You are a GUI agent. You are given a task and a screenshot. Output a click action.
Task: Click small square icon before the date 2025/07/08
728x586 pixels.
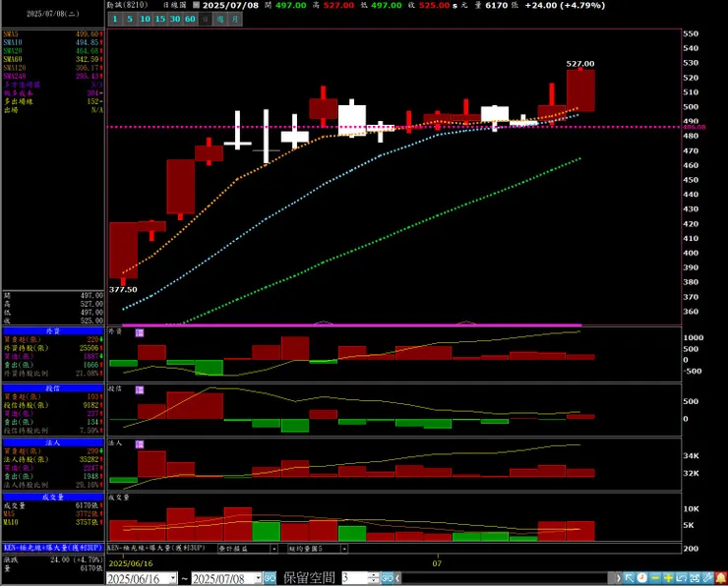196,5
